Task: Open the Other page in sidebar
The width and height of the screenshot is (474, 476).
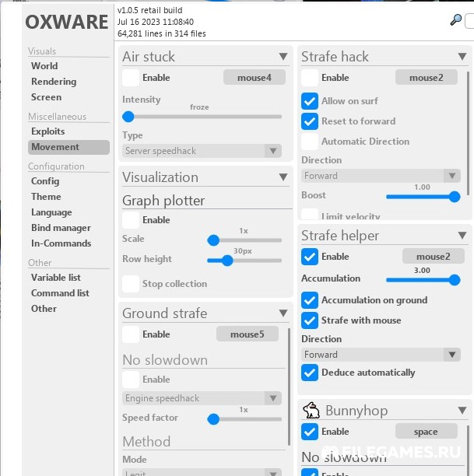Action: [x=44, y=309]
